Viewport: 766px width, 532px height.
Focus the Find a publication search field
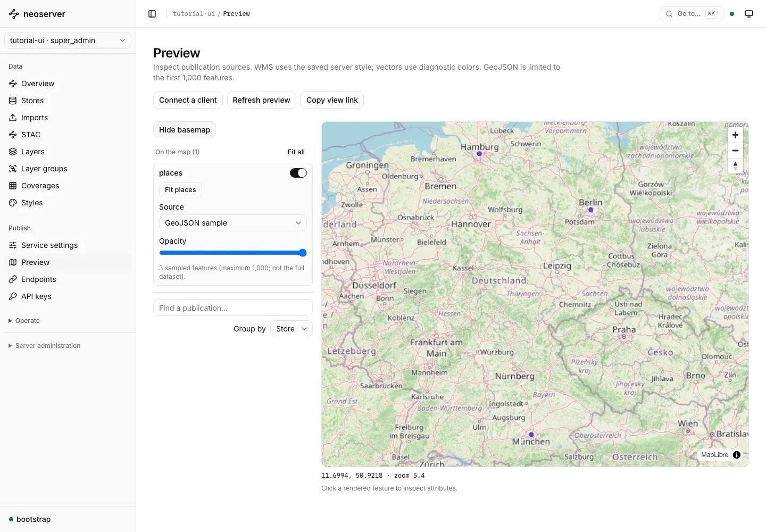pos(233,308)
